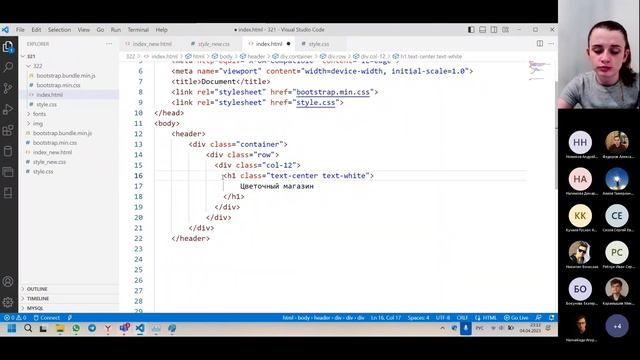
Task: Open the notifications bell in status bar
Action: [551, 318]
